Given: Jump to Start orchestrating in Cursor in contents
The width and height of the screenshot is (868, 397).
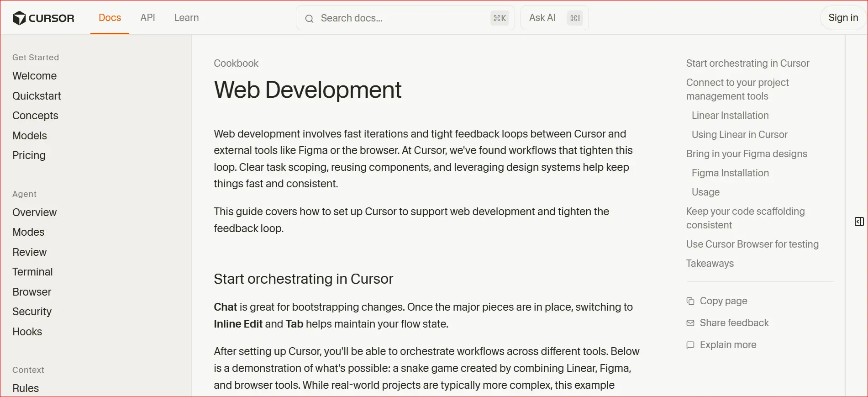Looking at the screenshot, I should click(747, 64).
